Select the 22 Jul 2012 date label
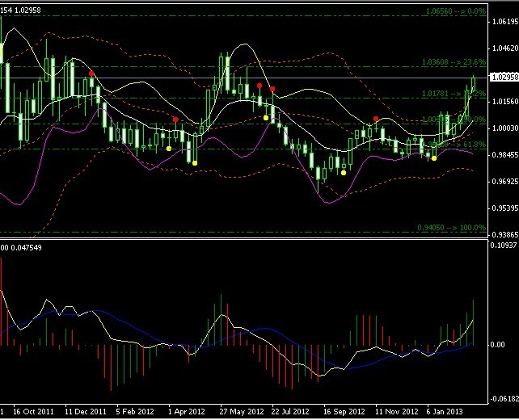Image resolution: width=519 pixels, height=420 pixels. [x=290, y=412]
